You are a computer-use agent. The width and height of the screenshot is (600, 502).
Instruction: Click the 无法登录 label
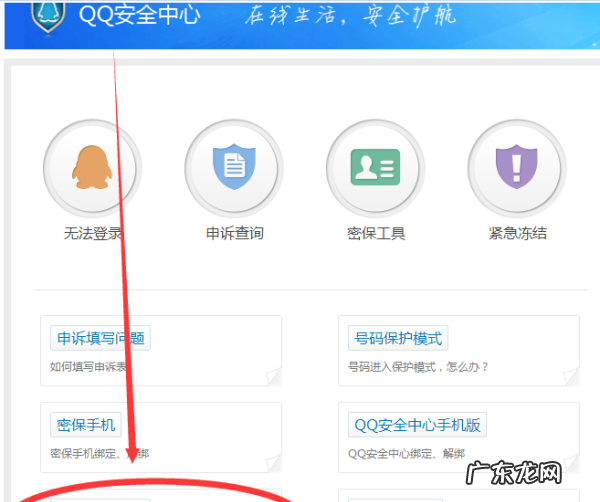93,233
